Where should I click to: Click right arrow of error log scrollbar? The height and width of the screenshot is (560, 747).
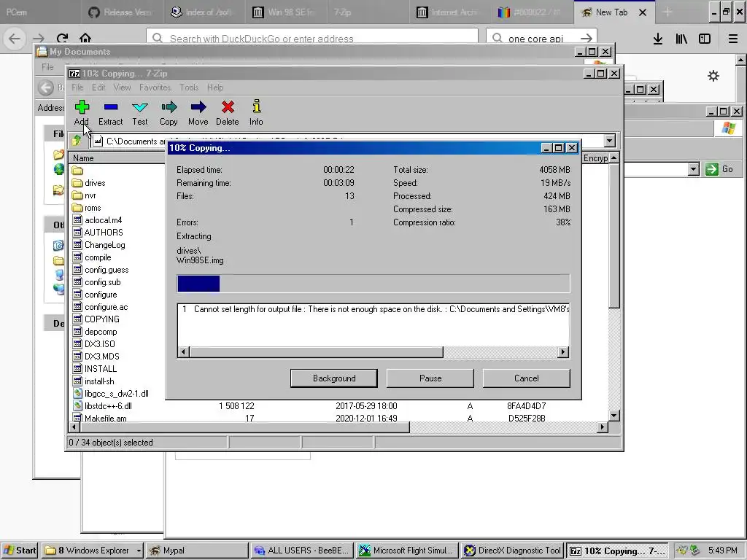pyautogui.click(x=563, y=352)
